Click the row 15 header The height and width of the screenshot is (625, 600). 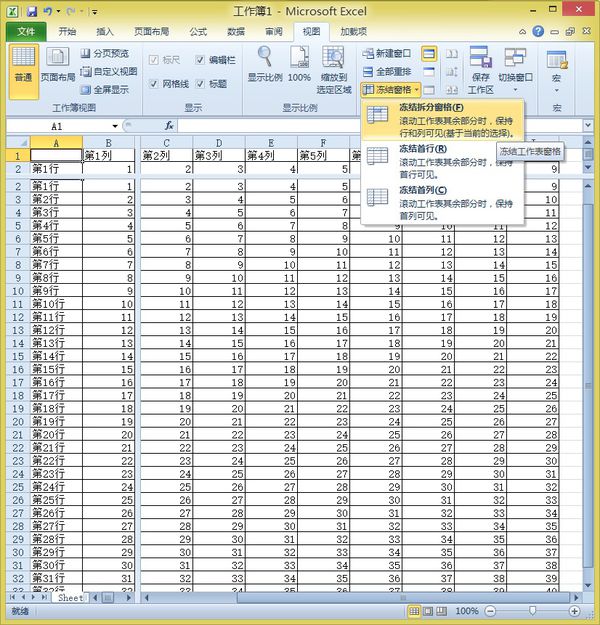(18, 356)
